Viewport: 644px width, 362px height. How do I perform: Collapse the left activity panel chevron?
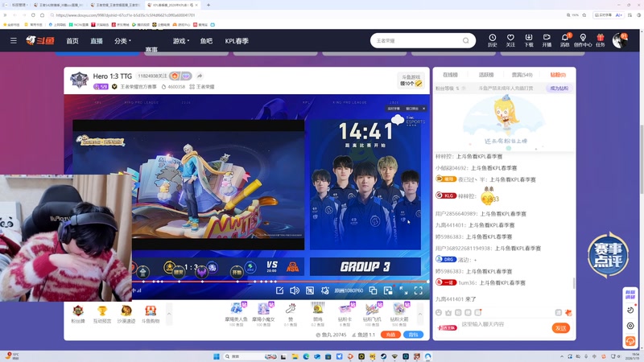point(169,314)
